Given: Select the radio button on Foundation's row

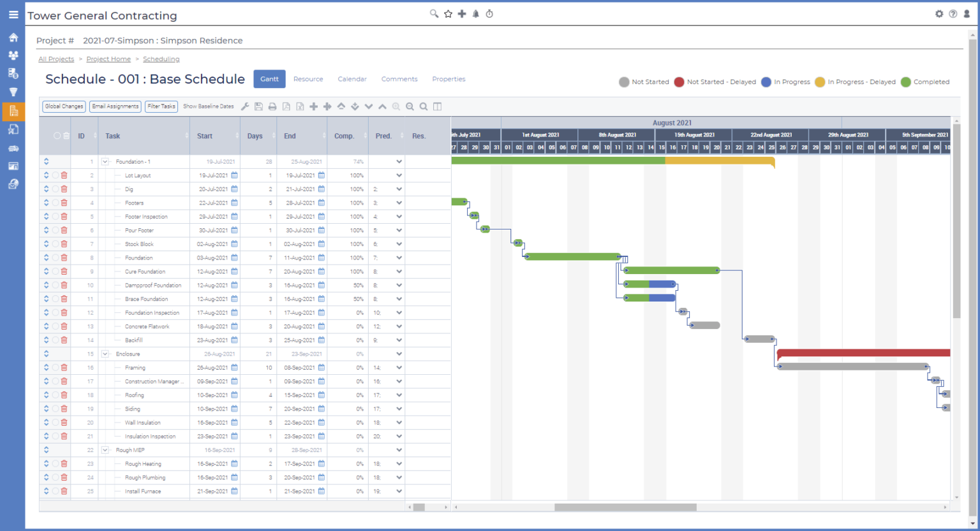Looking at the screenshot, I should tap(56, 258).
